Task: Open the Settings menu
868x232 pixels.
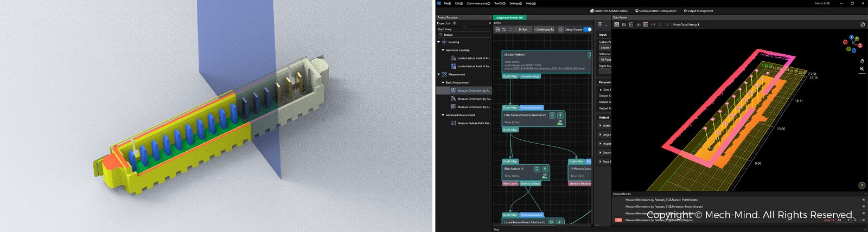Action: [x=515, y=3]
